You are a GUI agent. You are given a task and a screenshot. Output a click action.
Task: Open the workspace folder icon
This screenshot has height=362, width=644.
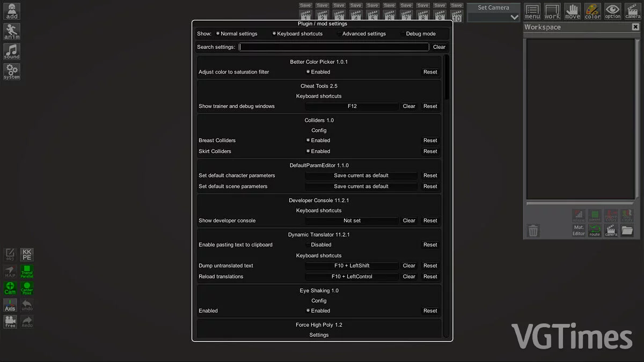coord(627,231)
